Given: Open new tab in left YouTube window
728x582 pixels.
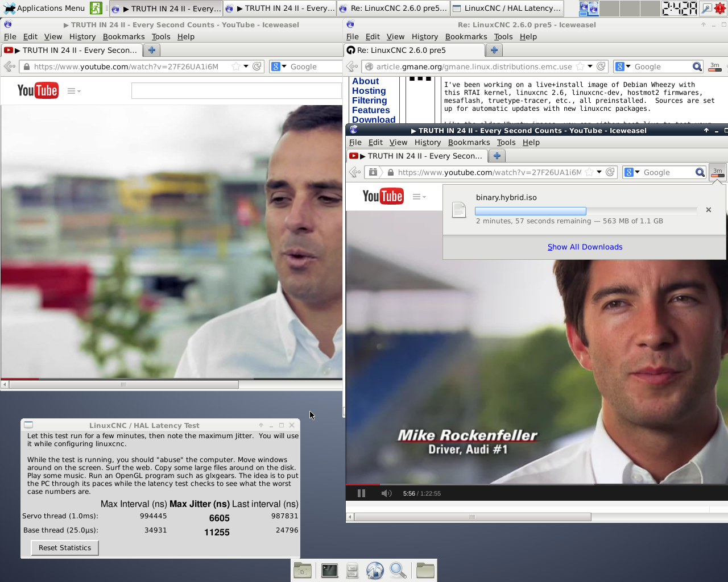Looking at the screenshot, I should pos(152,50).
